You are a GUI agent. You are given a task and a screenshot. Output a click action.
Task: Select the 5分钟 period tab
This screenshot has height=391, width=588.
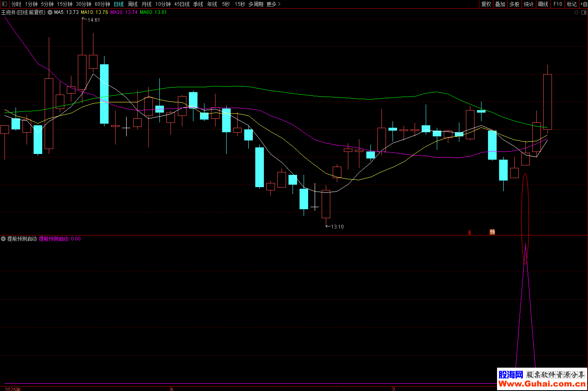(47, 4)
